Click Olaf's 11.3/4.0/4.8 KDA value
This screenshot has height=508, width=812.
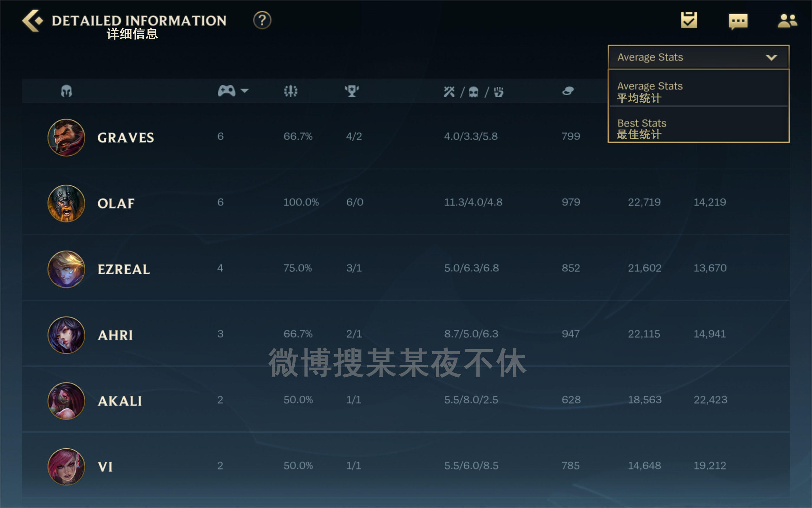[473, 202]
